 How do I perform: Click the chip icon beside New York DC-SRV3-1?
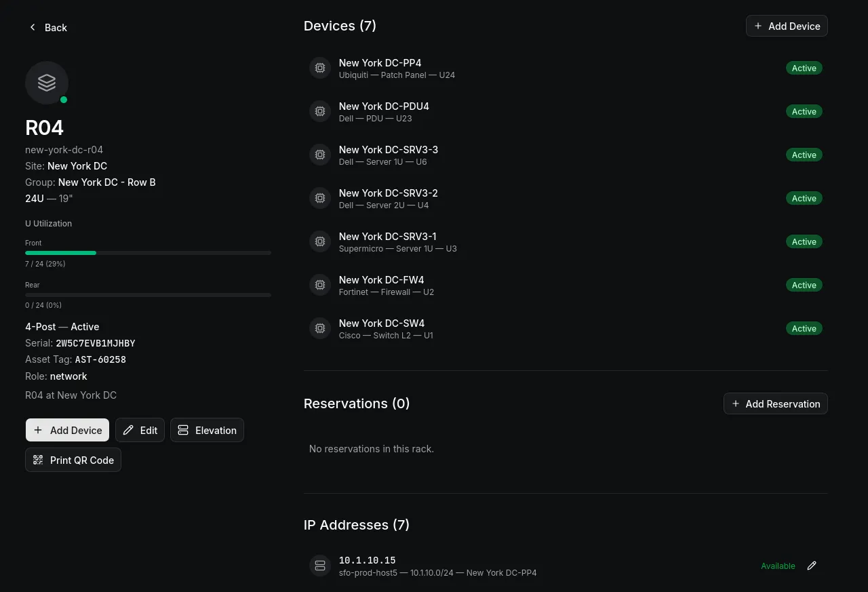[320, 242]
